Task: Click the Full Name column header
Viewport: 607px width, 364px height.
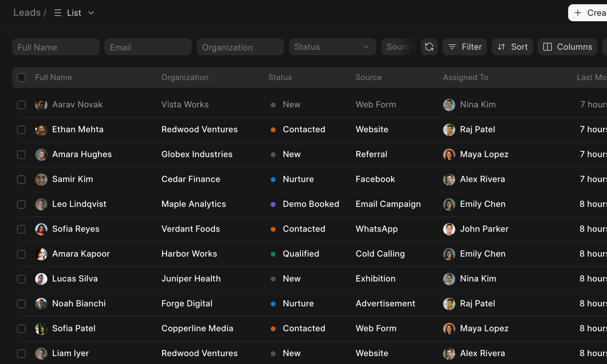Action: 53,77
